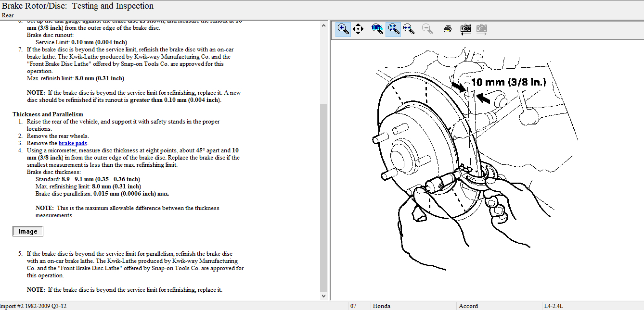
Task: Click Accord model in status bar
Action: pos(468,306)
